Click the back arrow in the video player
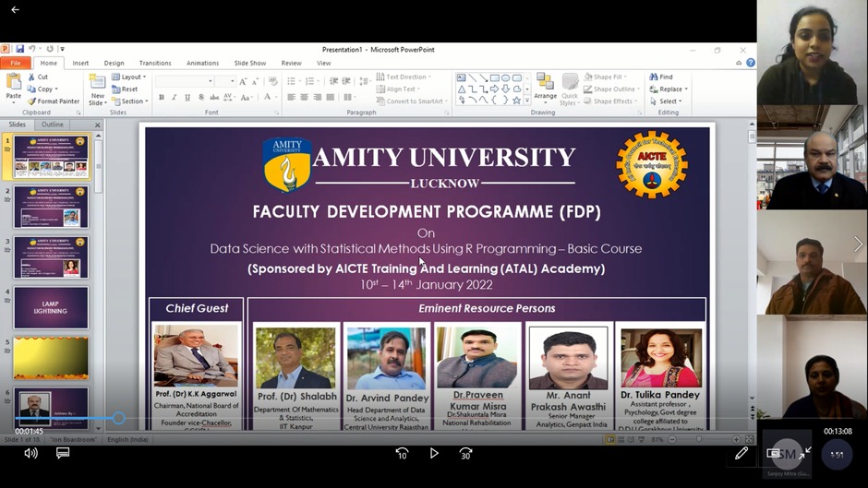The height and width of the screenshot is (488, 868). coord(15,9)
